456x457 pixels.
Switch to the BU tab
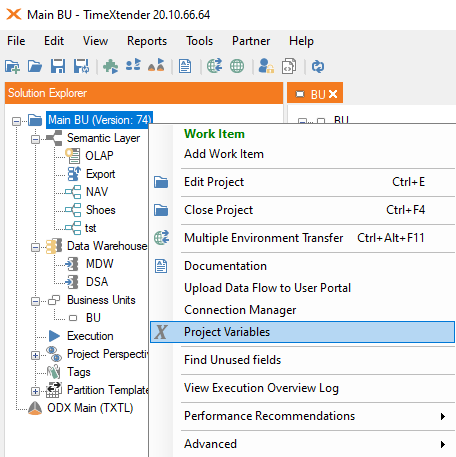[315, 93]
